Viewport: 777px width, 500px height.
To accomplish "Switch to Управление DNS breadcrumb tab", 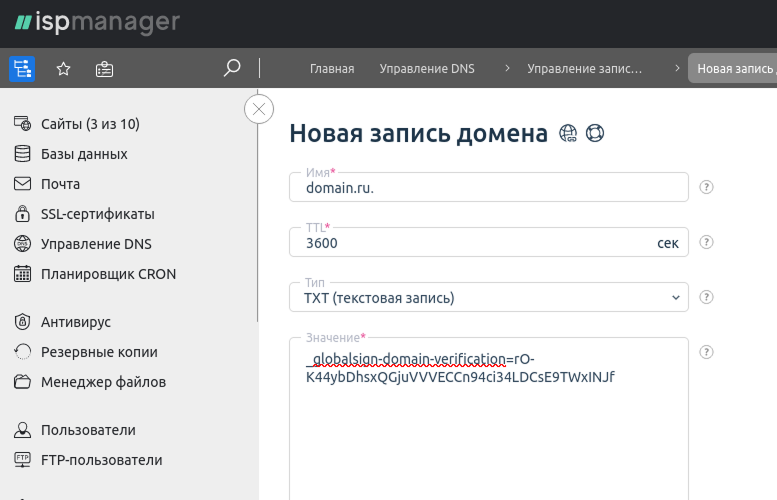I will [427, 69].
